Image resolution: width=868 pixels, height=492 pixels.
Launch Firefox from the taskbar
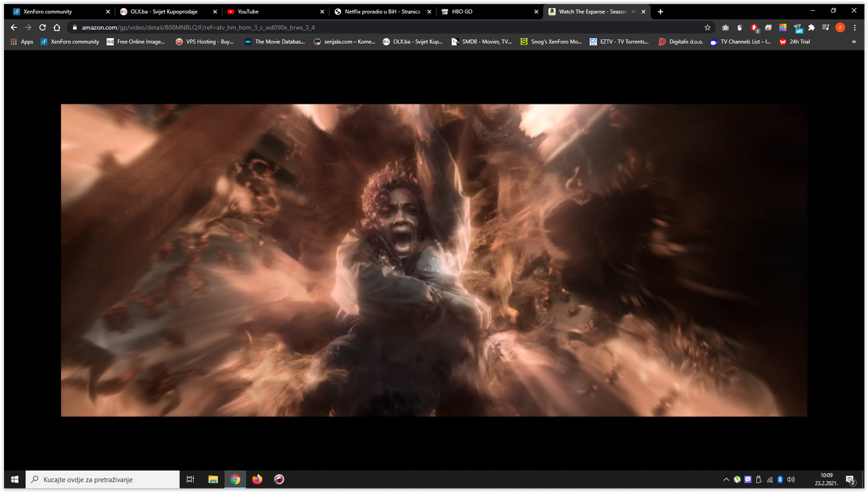257,479
